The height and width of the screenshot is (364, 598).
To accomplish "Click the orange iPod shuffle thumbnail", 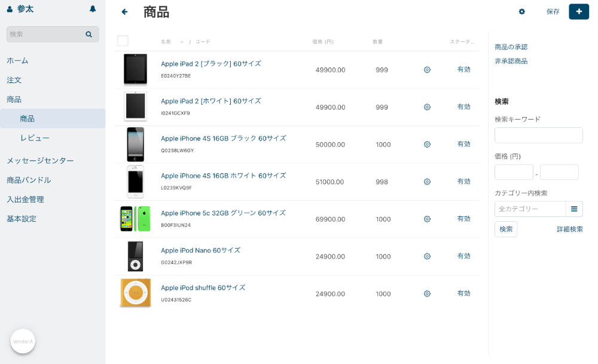I will [135, 293].
